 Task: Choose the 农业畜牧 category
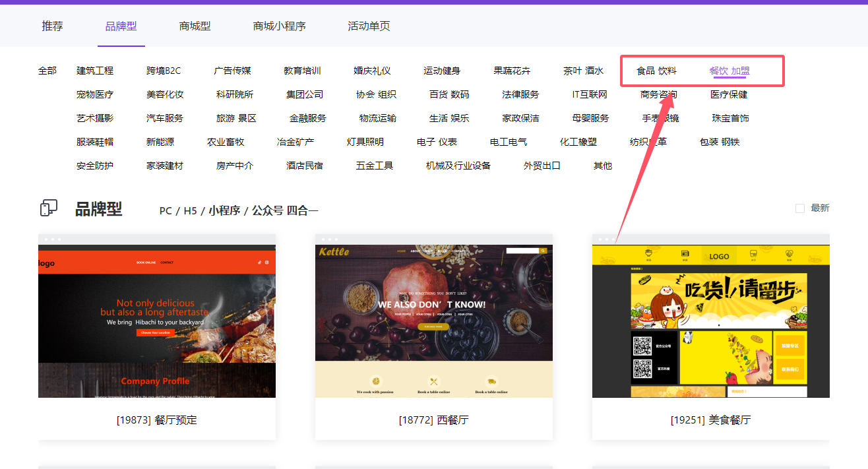coord(226,142)
